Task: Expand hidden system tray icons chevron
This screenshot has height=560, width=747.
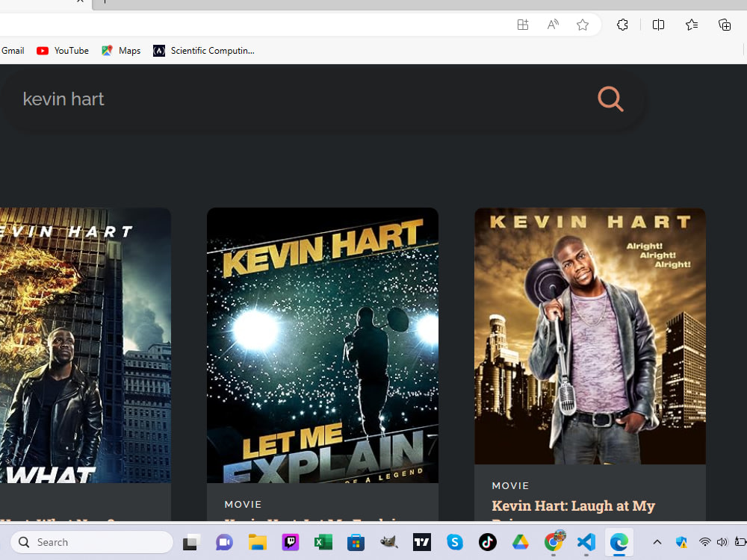Action: tap(657, 542)
